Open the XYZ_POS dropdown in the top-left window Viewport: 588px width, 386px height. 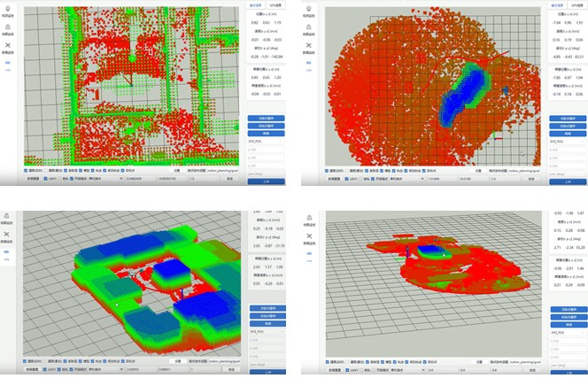pos(266,142)
